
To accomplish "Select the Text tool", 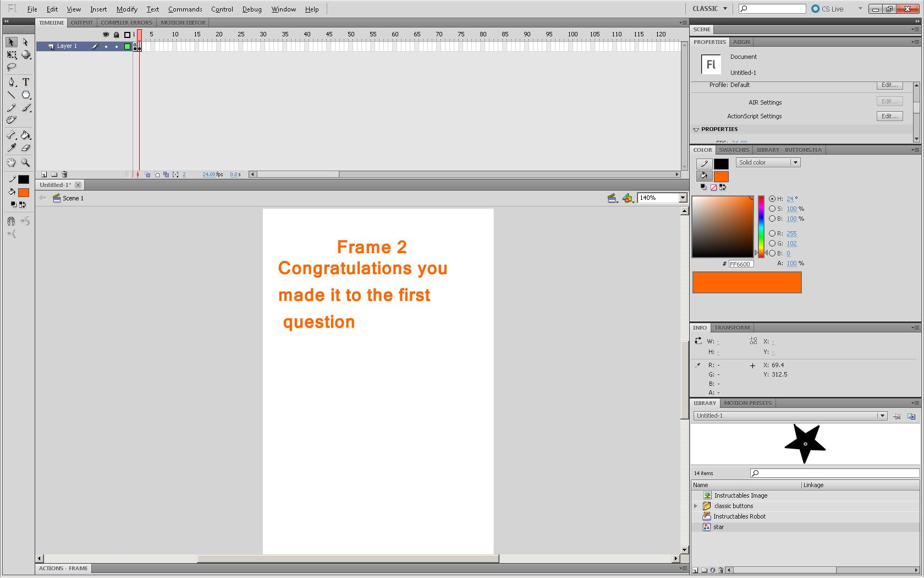I will coord(25,82).
